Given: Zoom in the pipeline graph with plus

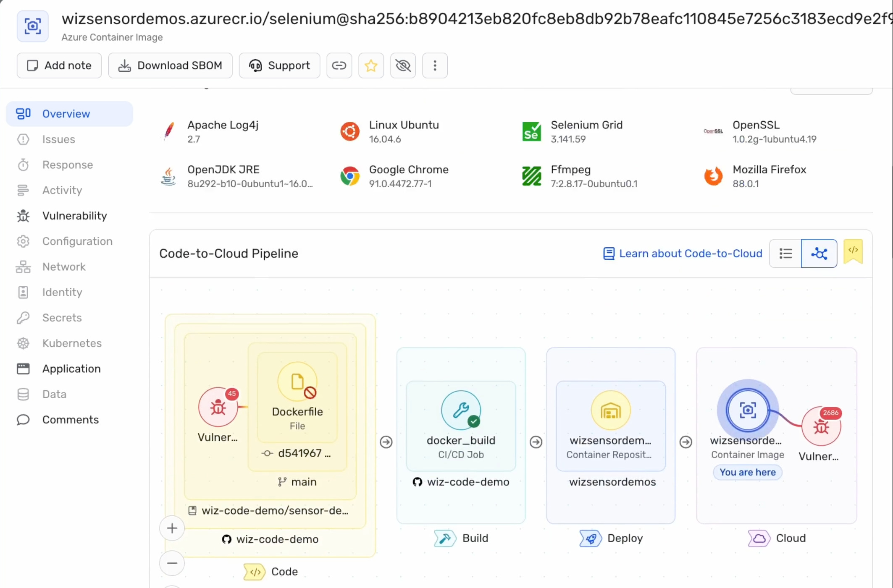Looking at the screenshot, I should click(172, 528).
